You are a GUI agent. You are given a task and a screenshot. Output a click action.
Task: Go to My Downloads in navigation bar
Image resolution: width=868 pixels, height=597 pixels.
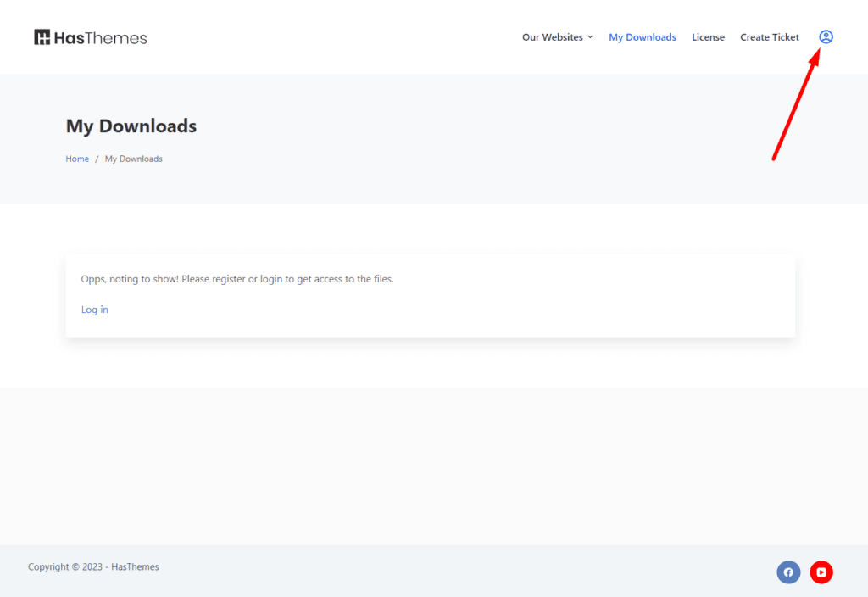click(643, 37)
